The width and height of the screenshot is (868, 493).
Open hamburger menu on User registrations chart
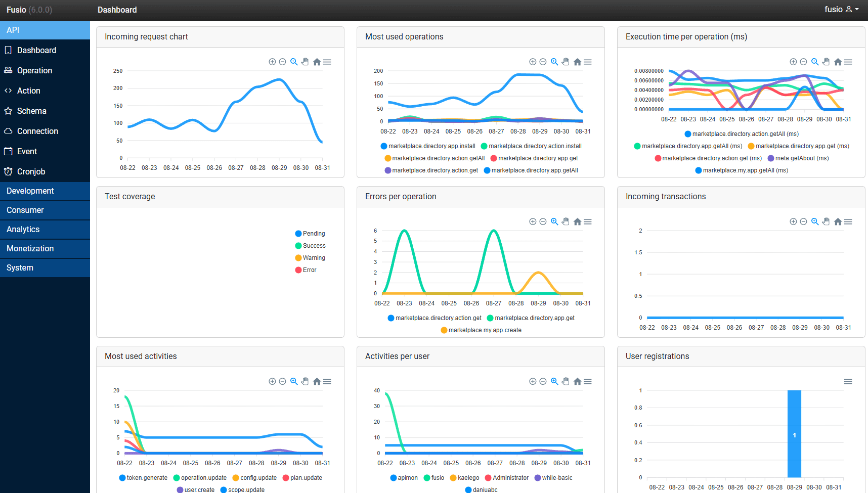click(x=848, y=381)
